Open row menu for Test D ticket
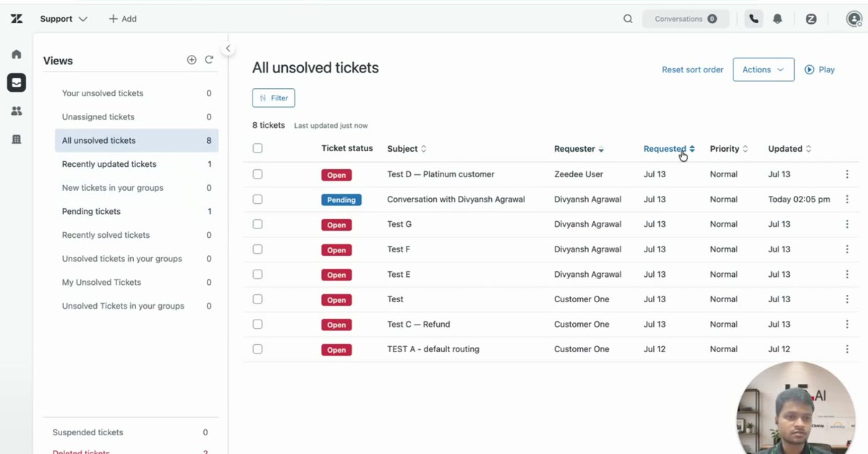This screenshot has width=868, height=454. pyautogui.click(x=847, y=174)
